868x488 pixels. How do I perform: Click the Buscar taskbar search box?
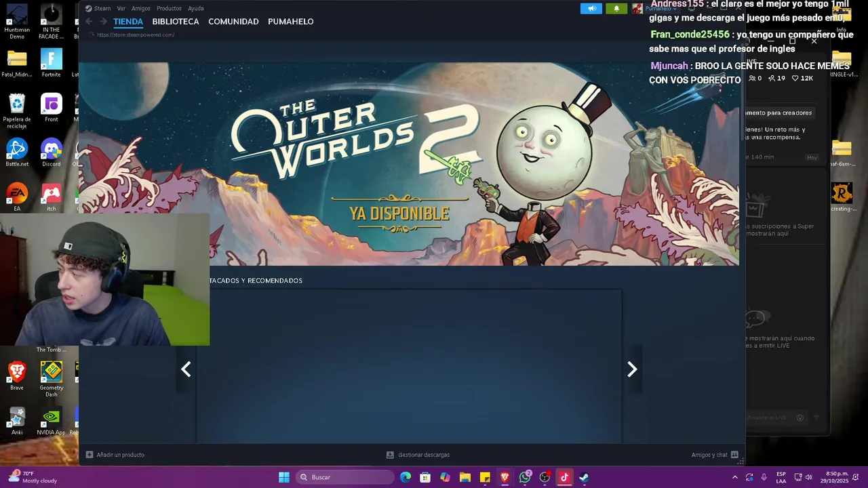click(344, 477)
